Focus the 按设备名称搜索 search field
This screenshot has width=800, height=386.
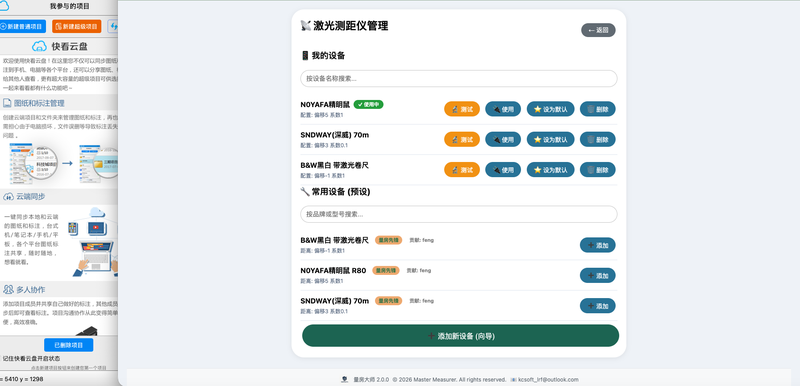coord(459,79)
